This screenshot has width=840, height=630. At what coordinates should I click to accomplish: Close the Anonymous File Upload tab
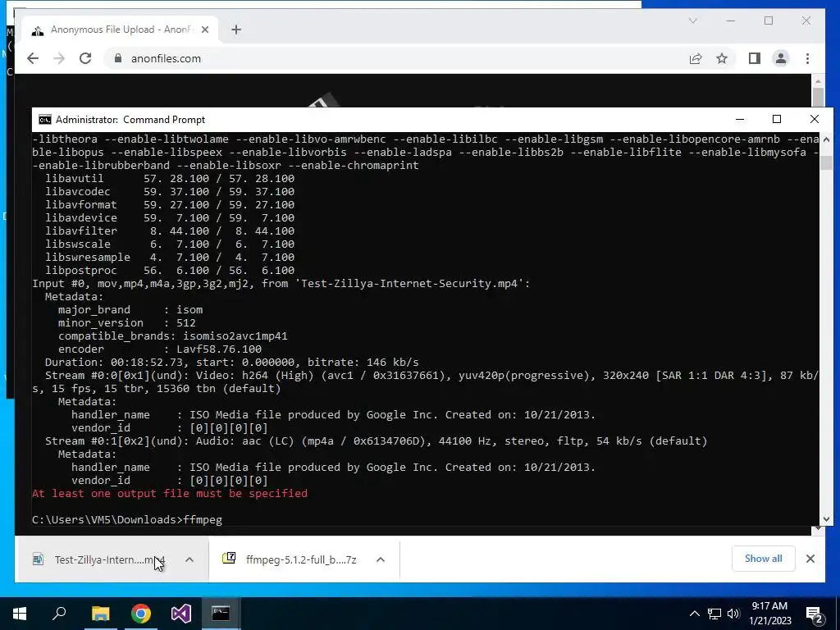[x=204, y=30]
